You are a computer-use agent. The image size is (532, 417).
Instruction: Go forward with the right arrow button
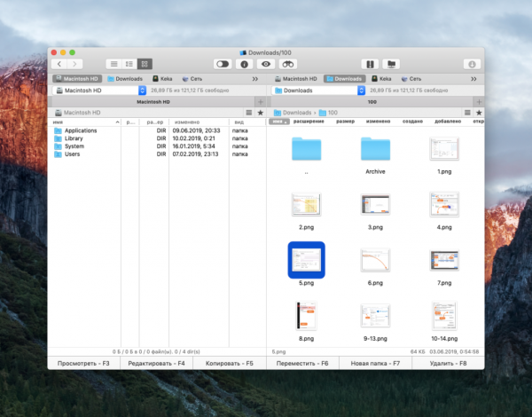pos(75,64)
